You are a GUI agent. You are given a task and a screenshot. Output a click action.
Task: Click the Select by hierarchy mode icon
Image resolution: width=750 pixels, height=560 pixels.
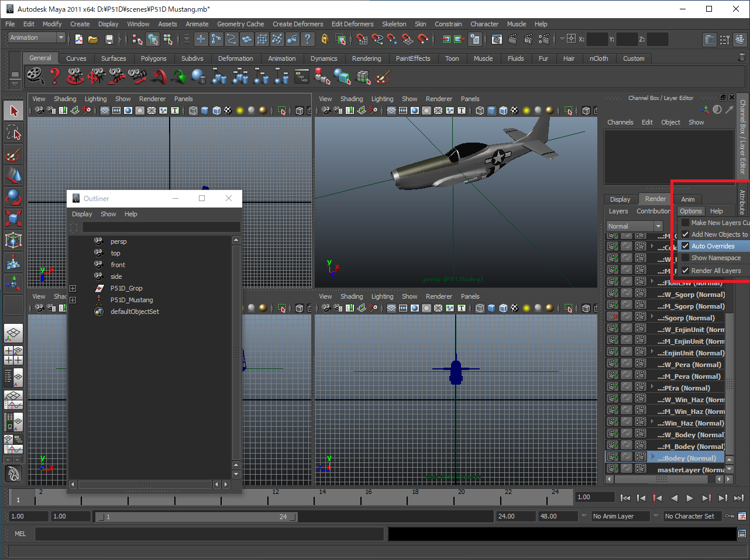tap(137, 39)
